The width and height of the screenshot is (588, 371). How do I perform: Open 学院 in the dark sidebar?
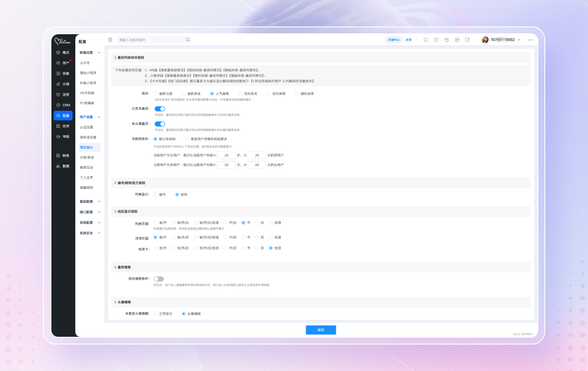[x=63, y=136]
